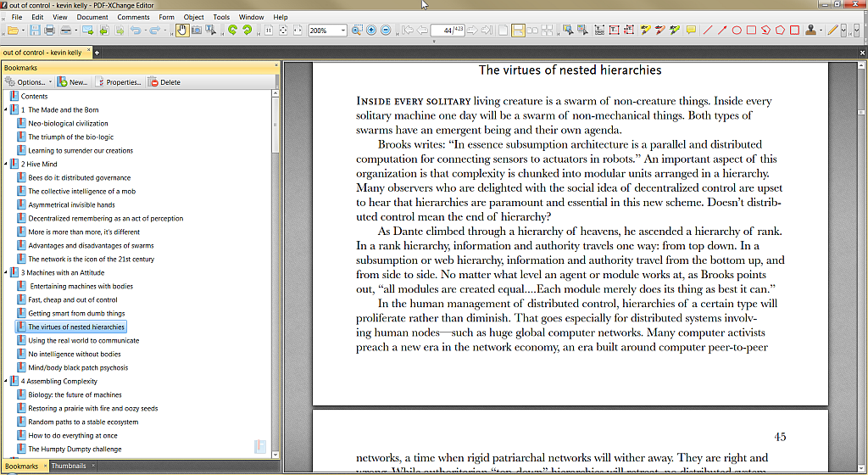Jump to 'Fast, cheap and out of control'

[x=73, y=299]
